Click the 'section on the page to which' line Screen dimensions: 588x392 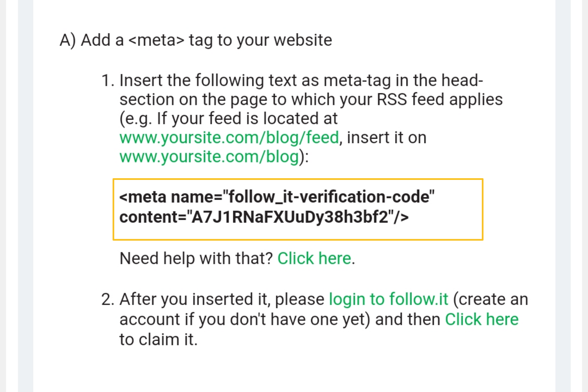311,100
